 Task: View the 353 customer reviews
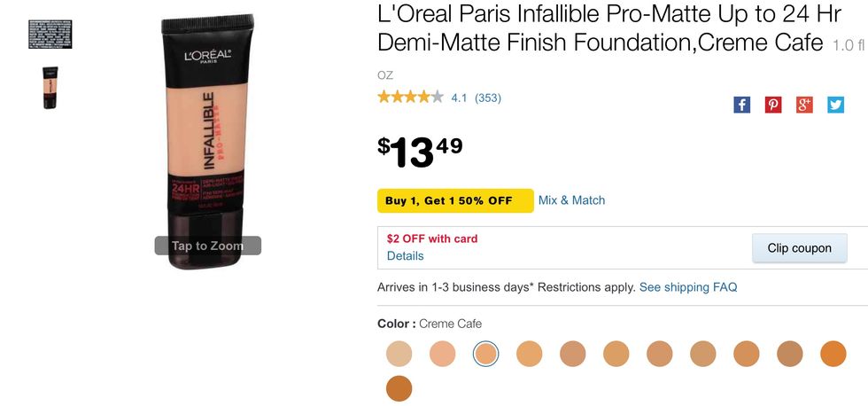click(x=487, y=98)
